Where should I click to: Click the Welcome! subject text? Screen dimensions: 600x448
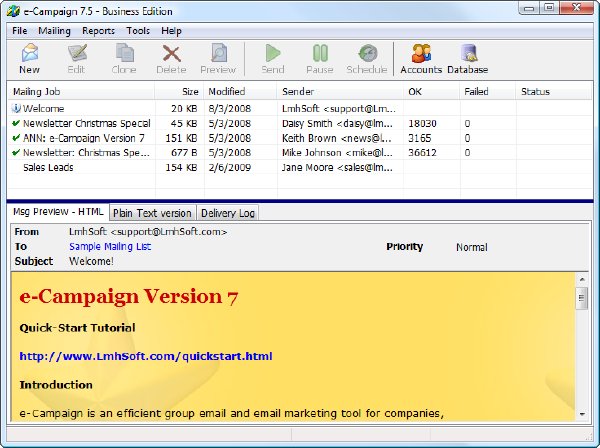click(x=91, y=261)
